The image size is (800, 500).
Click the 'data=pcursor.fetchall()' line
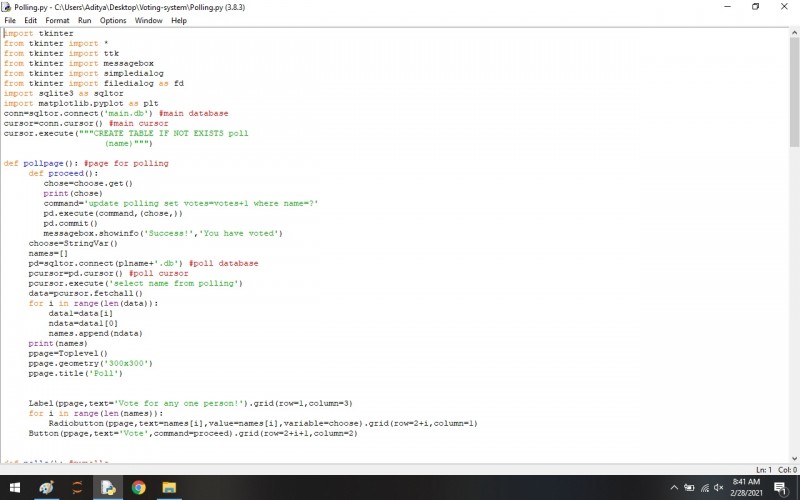coord(86,293)
